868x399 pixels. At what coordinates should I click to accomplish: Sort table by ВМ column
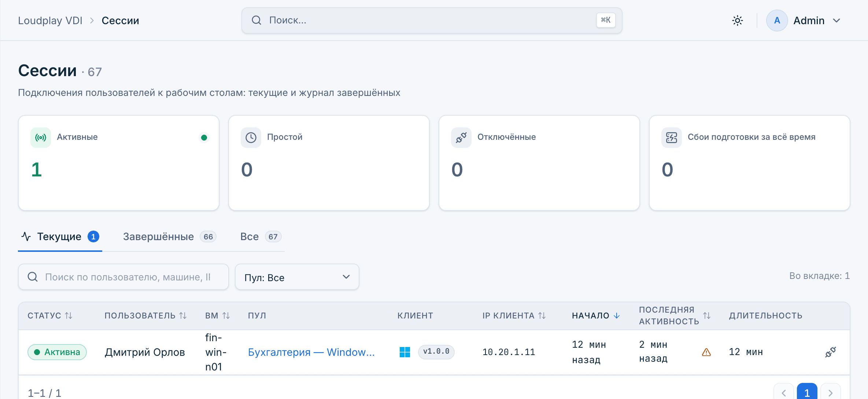[x=218, y=316]
